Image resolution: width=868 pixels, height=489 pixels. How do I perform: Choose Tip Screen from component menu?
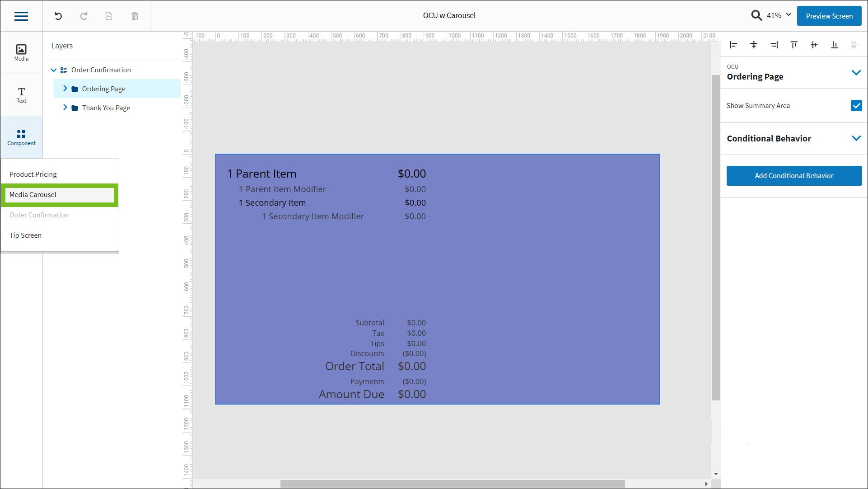click(x=26, y=235)
